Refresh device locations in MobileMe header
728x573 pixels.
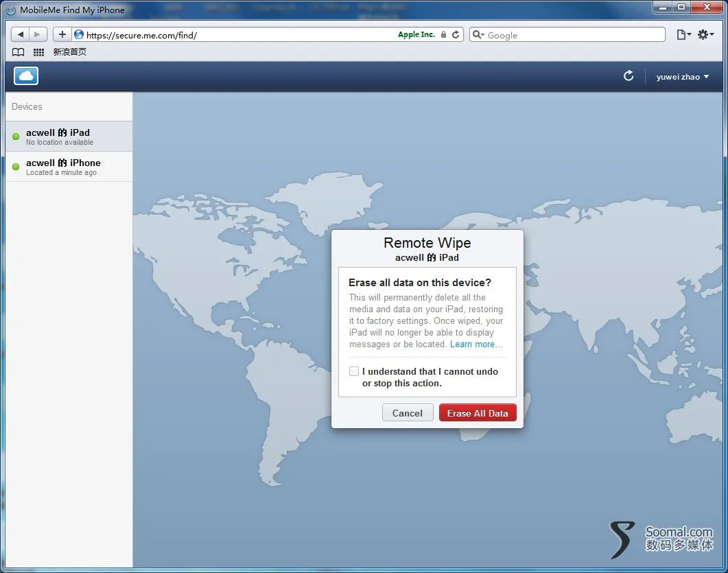pyautogui.click(x=629, y=75)
